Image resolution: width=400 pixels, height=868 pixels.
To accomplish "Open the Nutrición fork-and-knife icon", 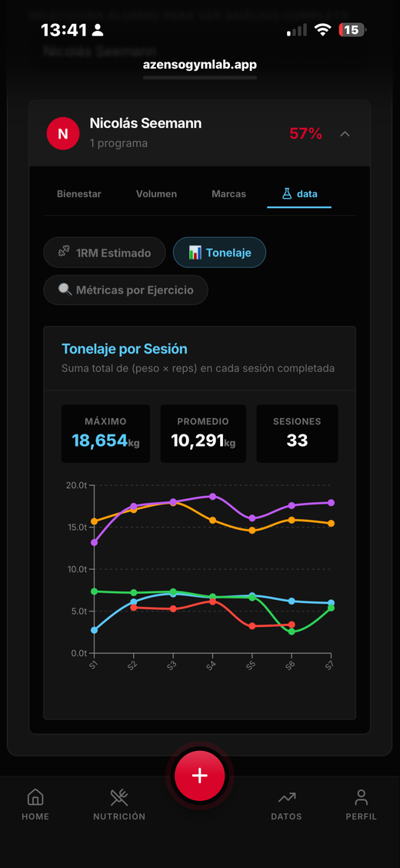I will (119, 797).
